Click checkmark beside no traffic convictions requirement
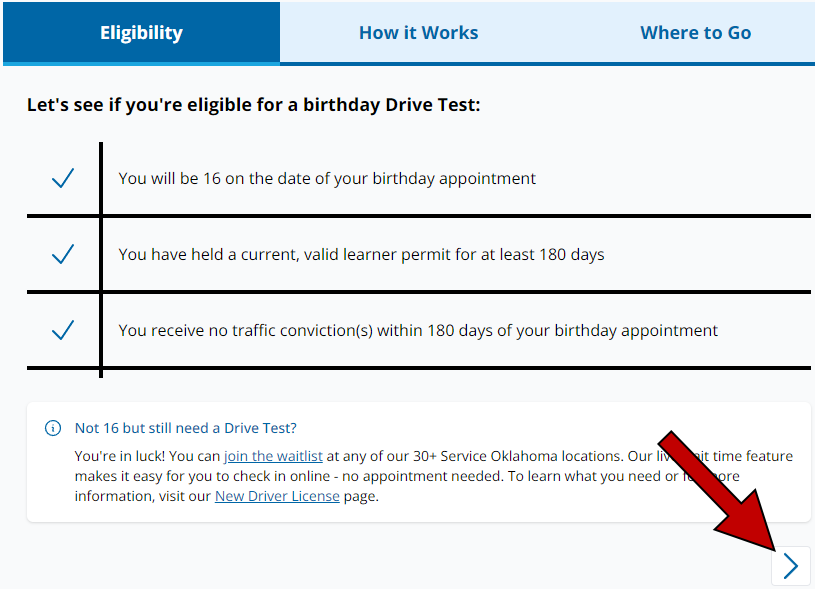The height and width of the screenshot is (589, 815). [x=63, y=330]
